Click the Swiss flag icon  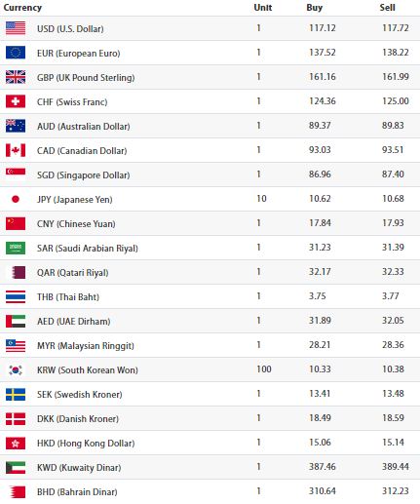pos(16,101)
